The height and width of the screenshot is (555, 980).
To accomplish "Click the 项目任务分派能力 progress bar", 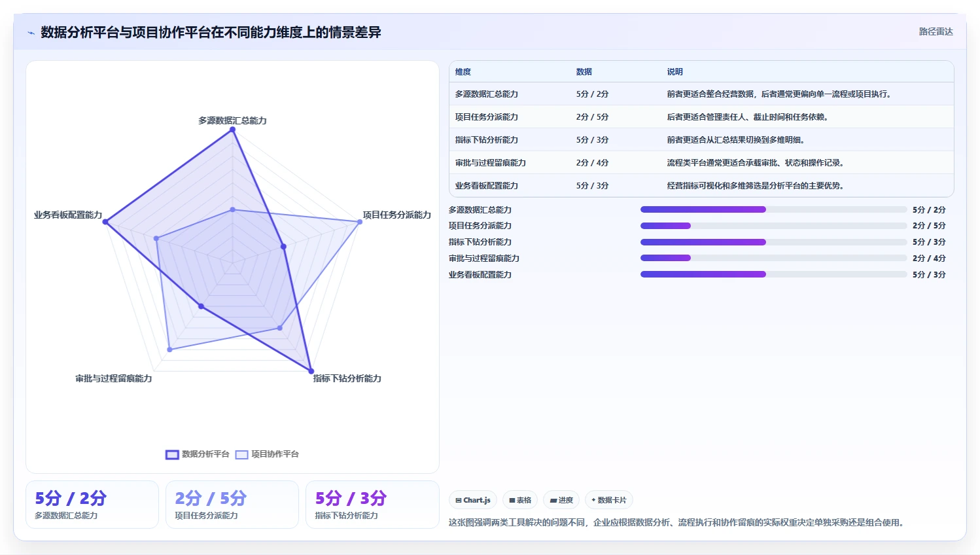I will click(x=774, y=226).
